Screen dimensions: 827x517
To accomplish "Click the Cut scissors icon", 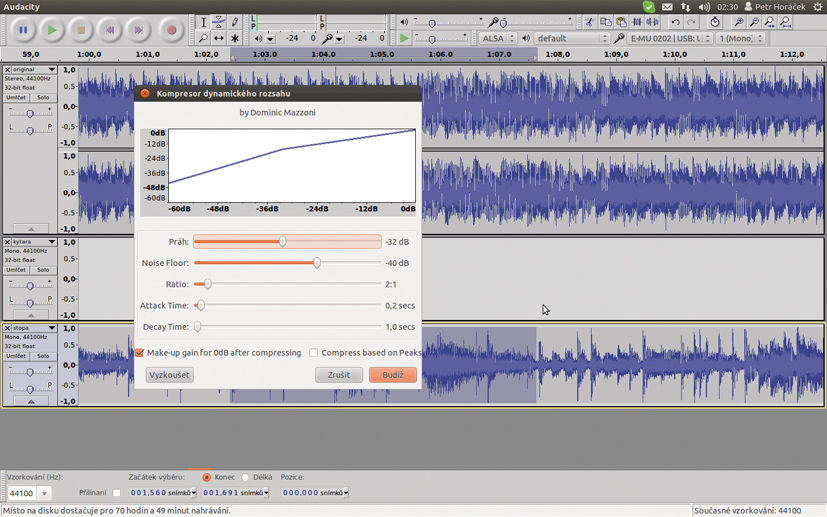I will (590, 22).
